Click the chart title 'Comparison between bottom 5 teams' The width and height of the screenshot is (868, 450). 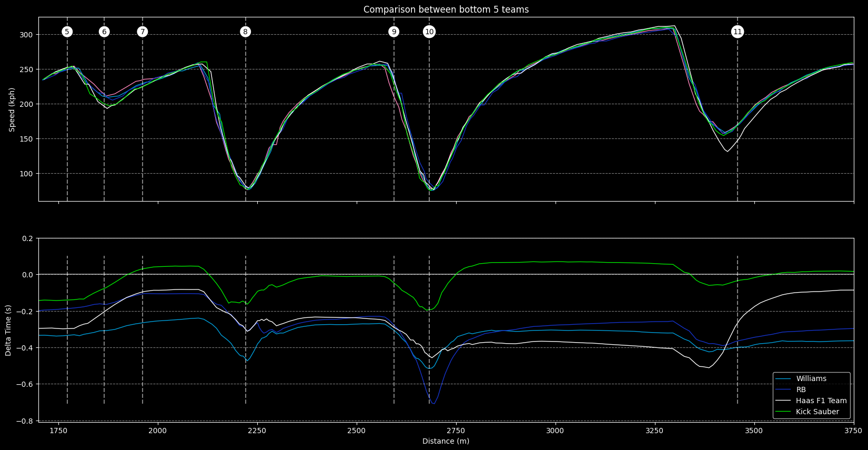(446, 9)
